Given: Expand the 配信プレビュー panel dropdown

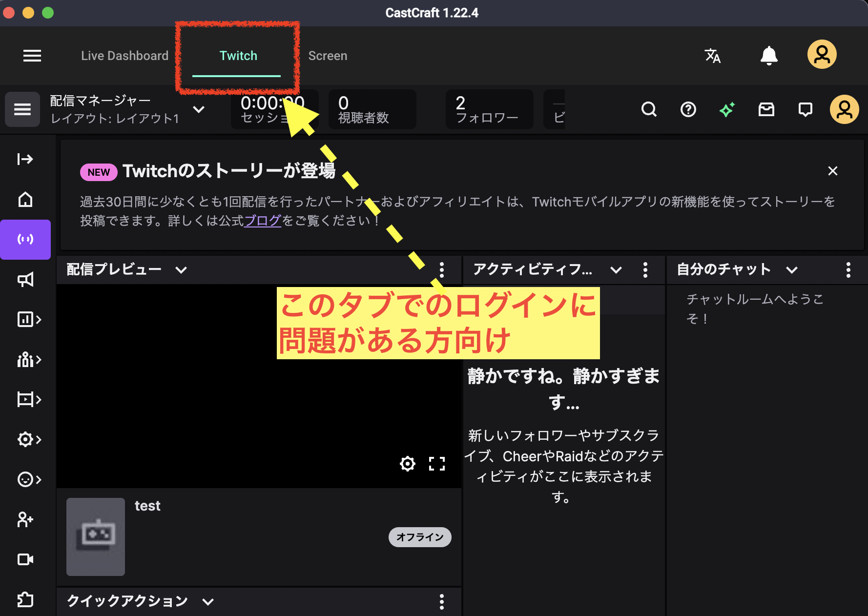Looking at the screenshot, I should [x=181, y=270].
